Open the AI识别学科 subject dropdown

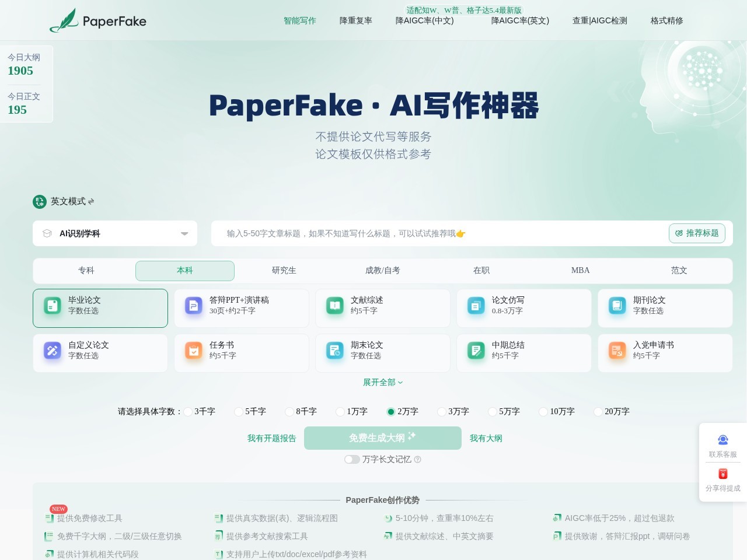[115, 233]
